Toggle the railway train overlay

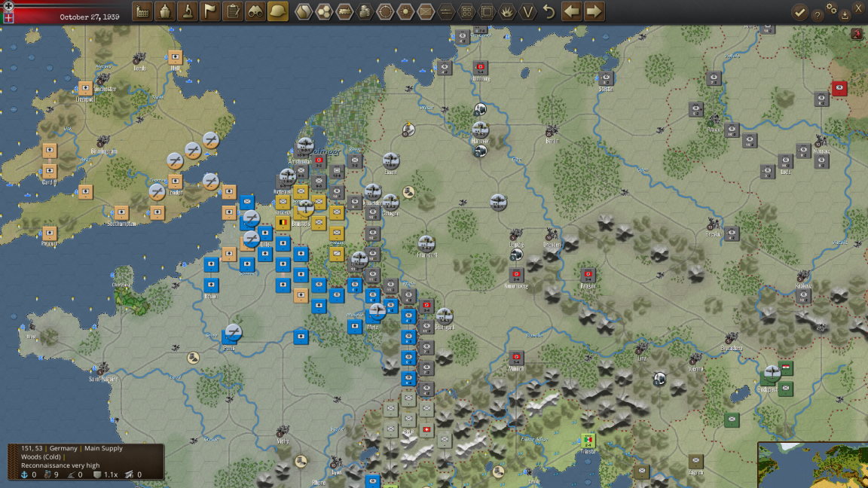point(344,11)
